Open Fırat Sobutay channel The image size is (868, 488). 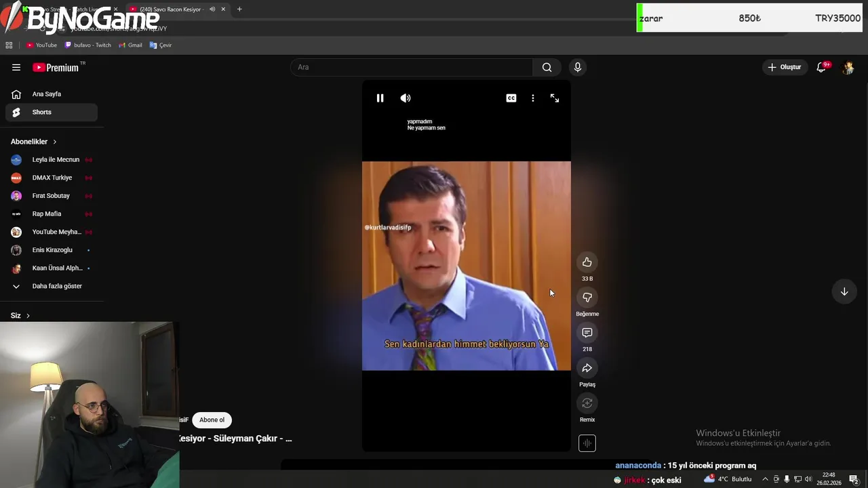[x=52, y=196]
